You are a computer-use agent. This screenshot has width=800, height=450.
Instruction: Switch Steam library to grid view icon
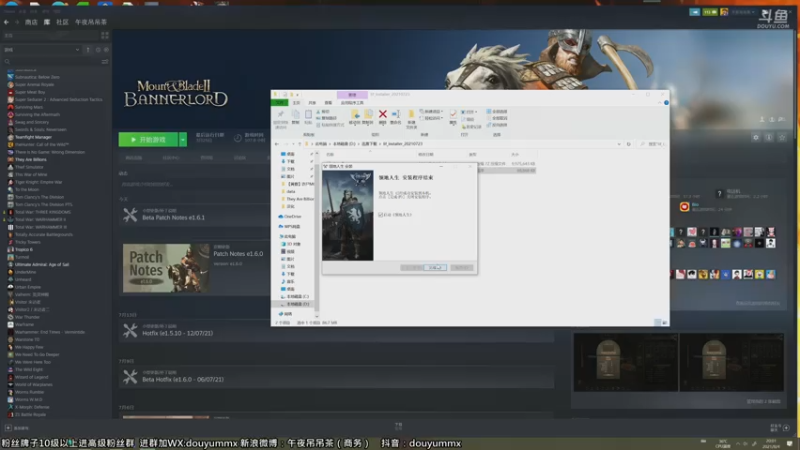pos(105,35)
